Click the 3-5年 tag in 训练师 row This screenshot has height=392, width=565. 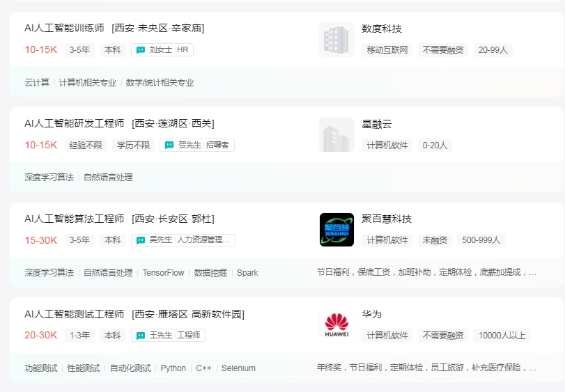coord(79,50)
